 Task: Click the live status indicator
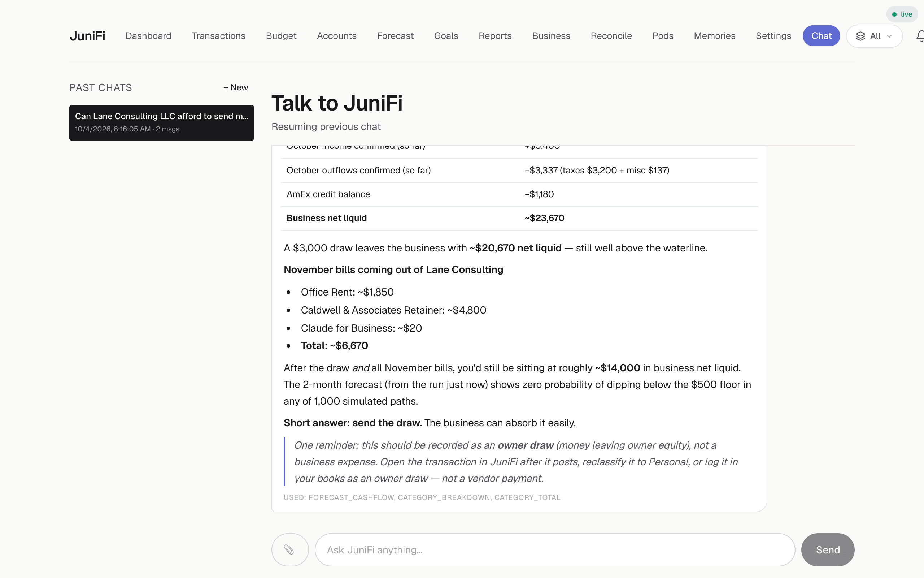pos(902,14)
